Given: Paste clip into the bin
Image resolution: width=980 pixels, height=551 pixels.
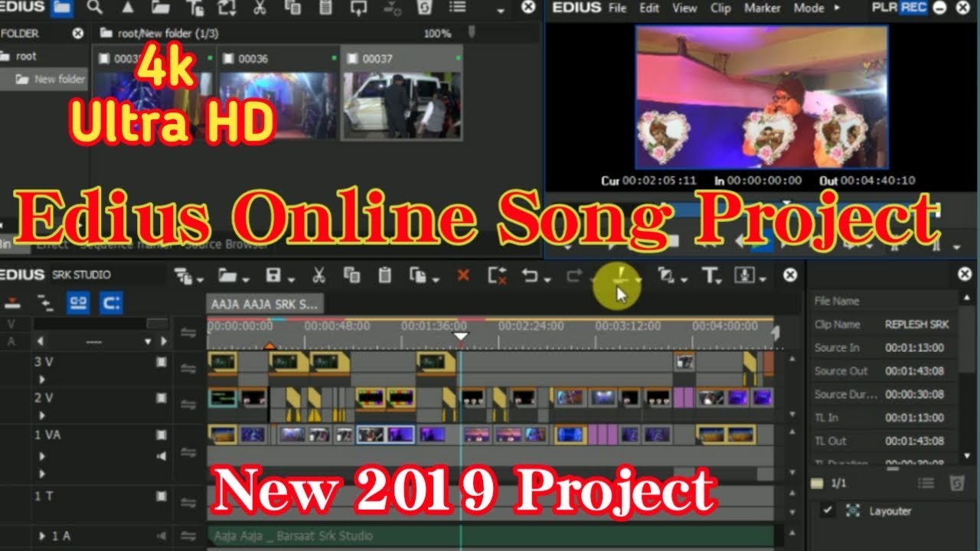Looking at the screenshot, I should click(x=325, y=8).
